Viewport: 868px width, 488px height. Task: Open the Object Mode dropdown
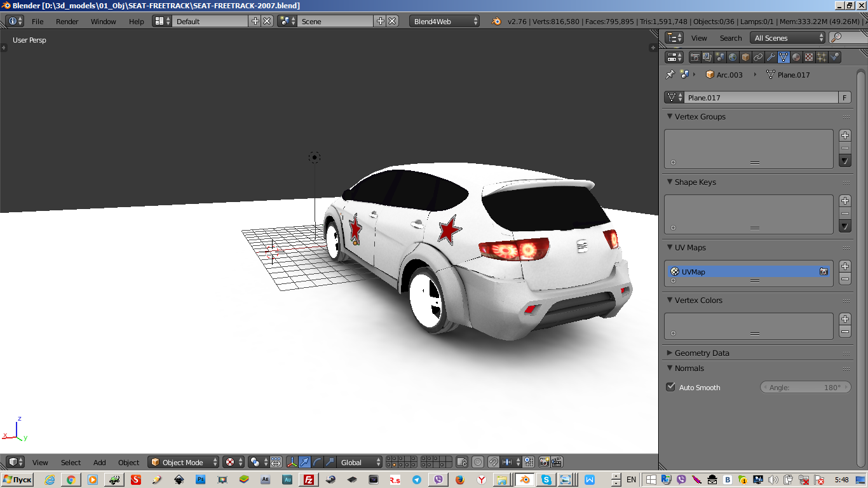pos(184,462)
